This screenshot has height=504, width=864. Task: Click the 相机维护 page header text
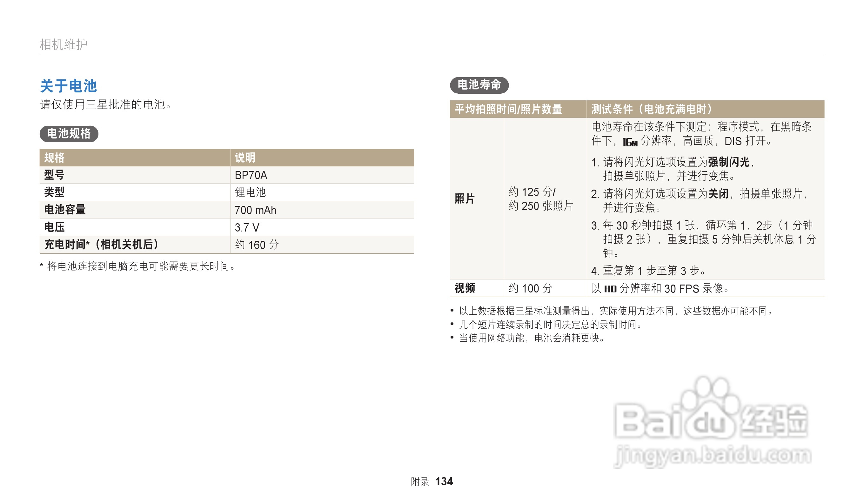pos(64,44)
